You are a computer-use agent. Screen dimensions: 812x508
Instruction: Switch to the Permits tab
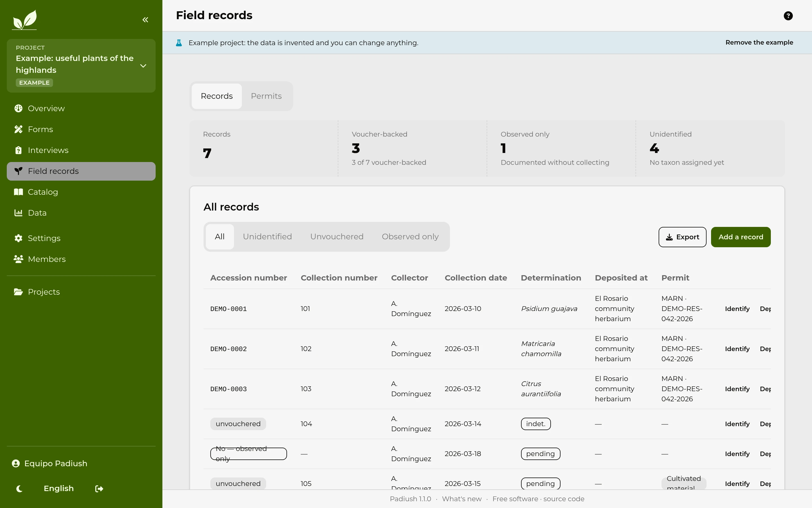266,96
